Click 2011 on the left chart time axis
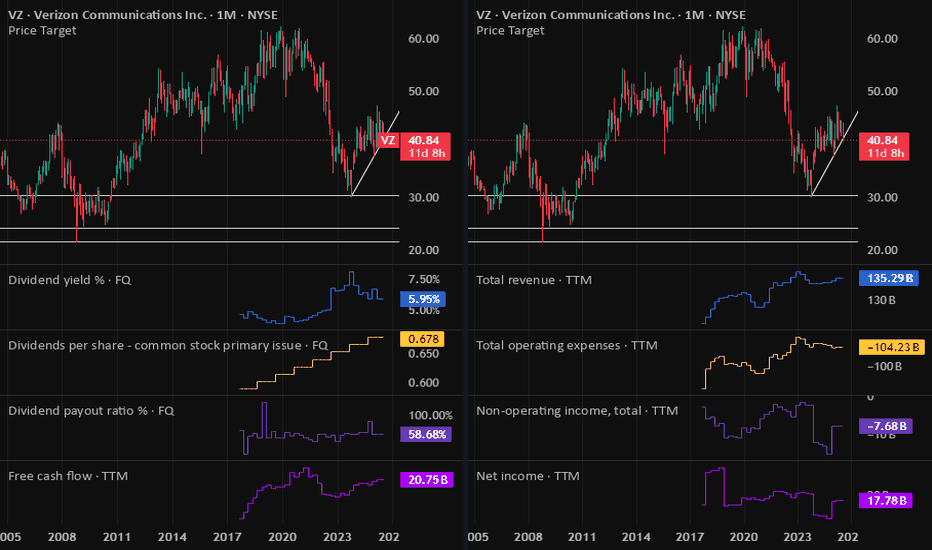 pyautogui.click(x=116, y=537)
